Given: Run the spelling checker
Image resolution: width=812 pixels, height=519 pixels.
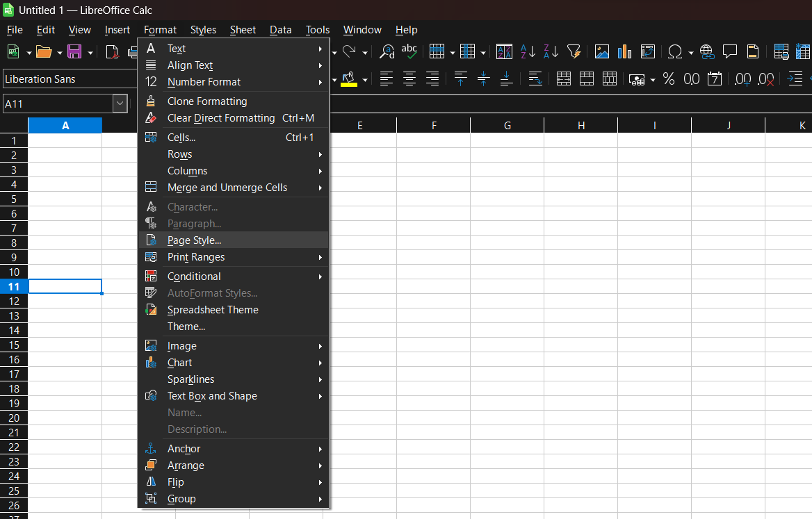Looking at the screenshot, I should (409, 51).
